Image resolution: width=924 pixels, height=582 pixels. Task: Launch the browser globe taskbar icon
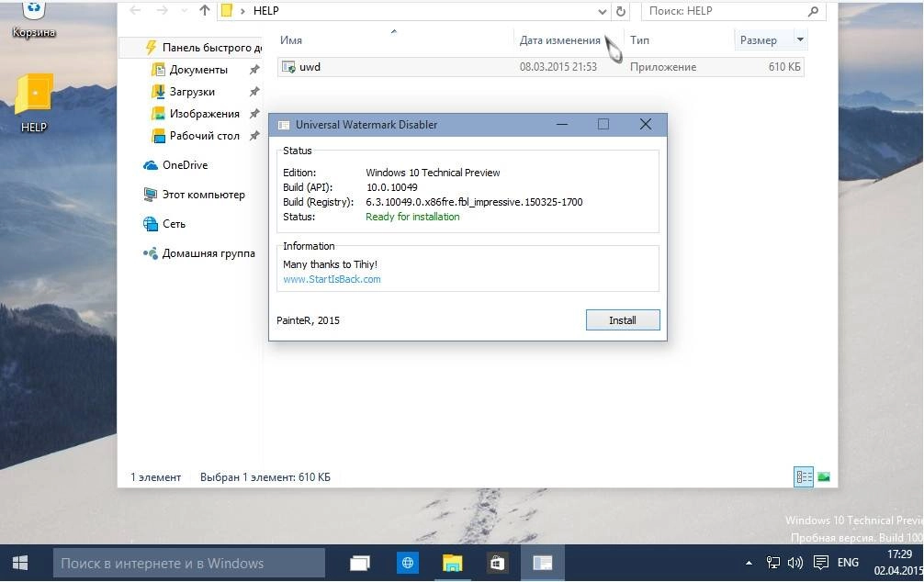point(407,563)
